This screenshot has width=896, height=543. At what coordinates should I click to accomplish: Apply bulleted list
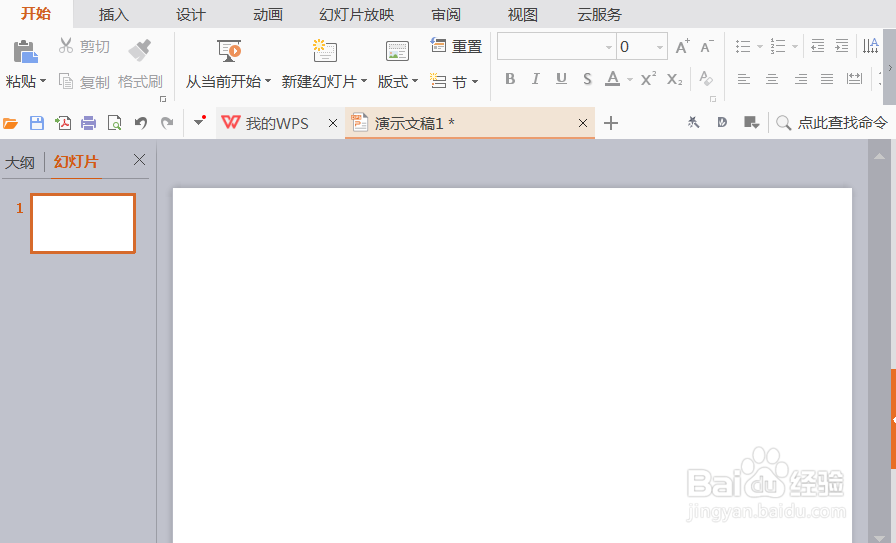tap(743, 46)
